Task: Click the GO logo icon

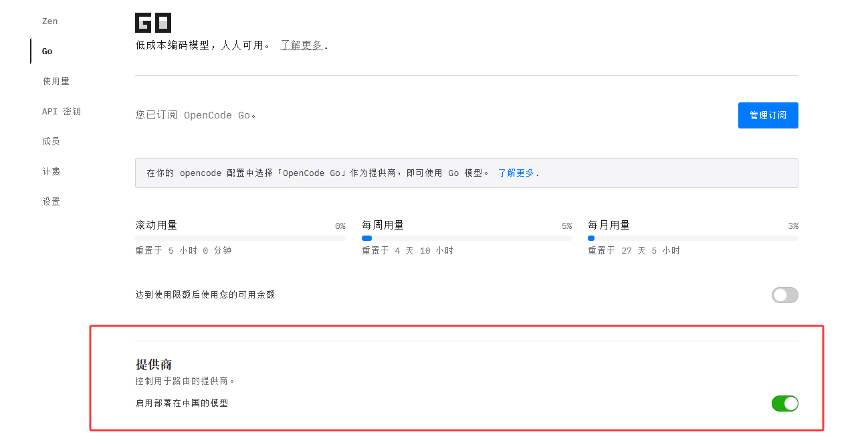Action: click(153, 23)
